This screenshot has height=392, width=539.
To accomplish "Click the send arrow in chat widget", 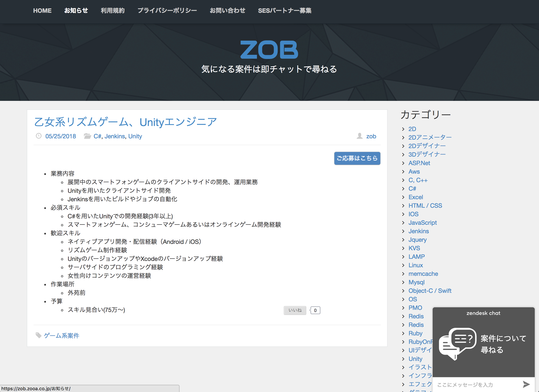I will pyautogui.click(x=526, y=384).
